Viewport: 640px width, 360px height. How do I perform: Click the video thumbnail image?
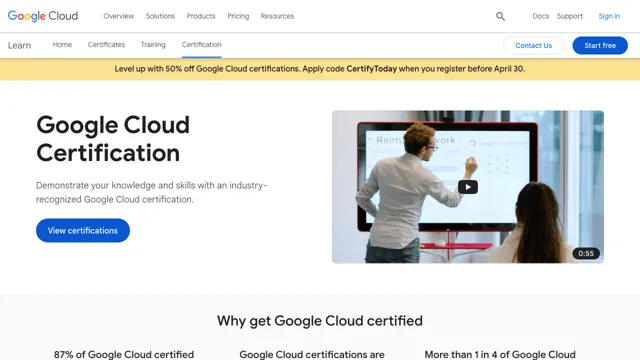tap(468, 187)
